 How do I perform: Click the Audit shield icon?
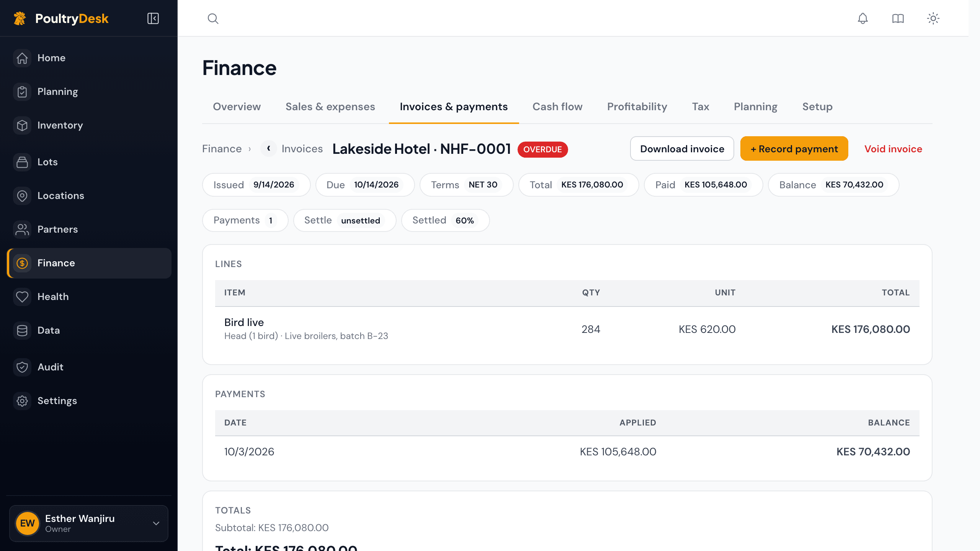pyautogui.click(x=22, y=367)
